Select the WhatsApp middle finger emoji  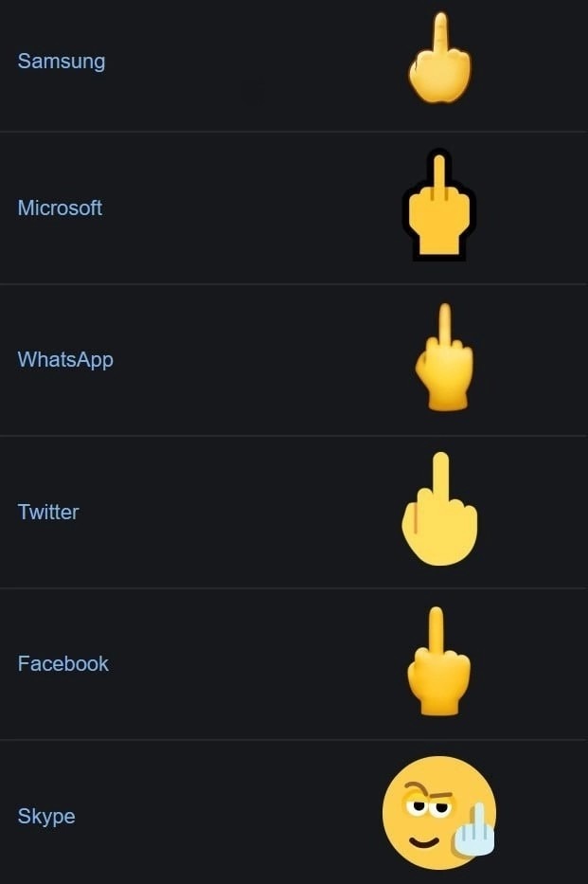(x=444, y=357)
